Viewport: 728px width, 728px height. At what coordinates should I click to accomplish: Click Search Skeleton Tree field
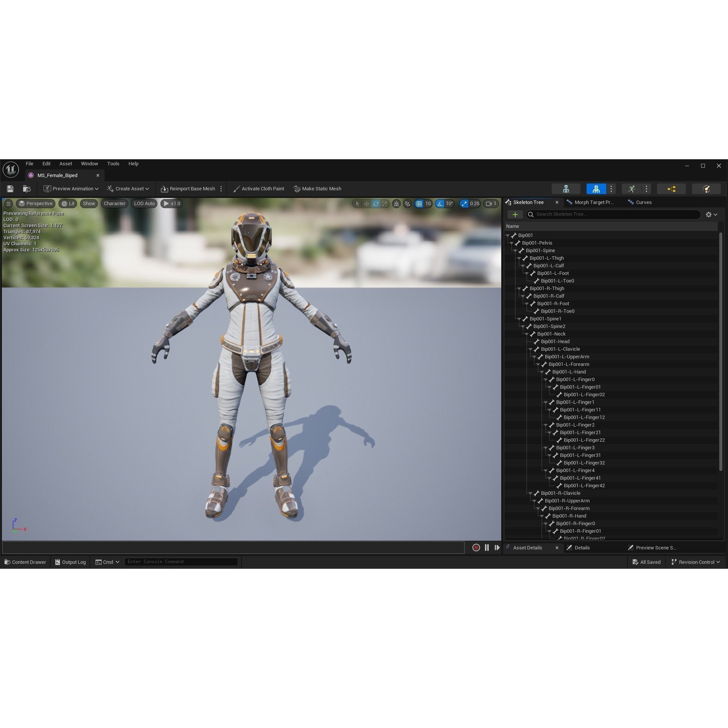tap(613, 214)
